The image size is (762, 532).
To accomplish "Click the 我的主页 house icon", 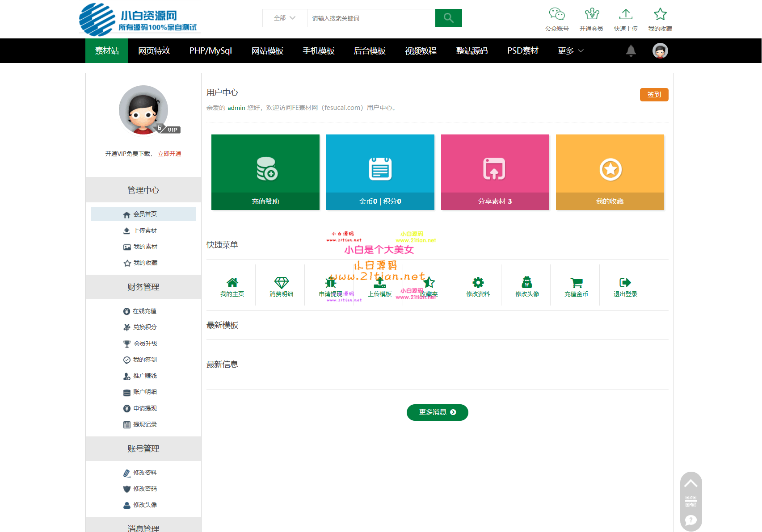I will click(232, 282).
